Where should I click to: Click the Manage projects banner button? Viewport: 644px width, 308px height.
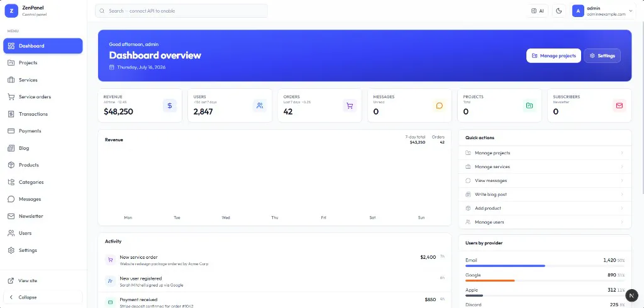tap(553, 55)
